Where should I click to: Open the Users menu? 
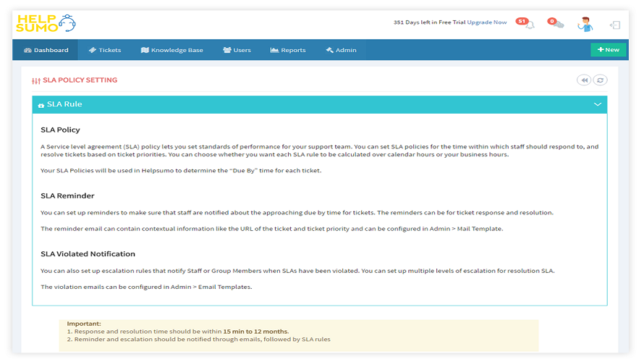tap(237, 50)
